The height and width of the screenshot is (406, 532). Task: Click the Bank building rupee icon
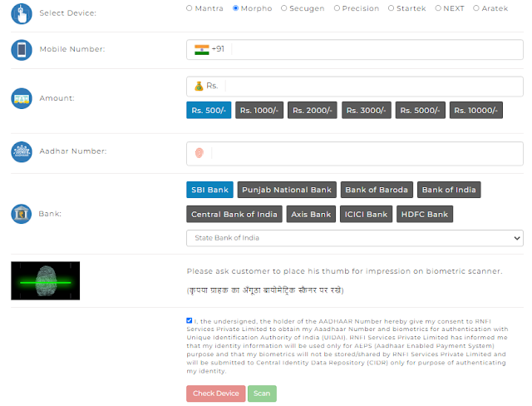pyautogui.click(x=22, y=214)
